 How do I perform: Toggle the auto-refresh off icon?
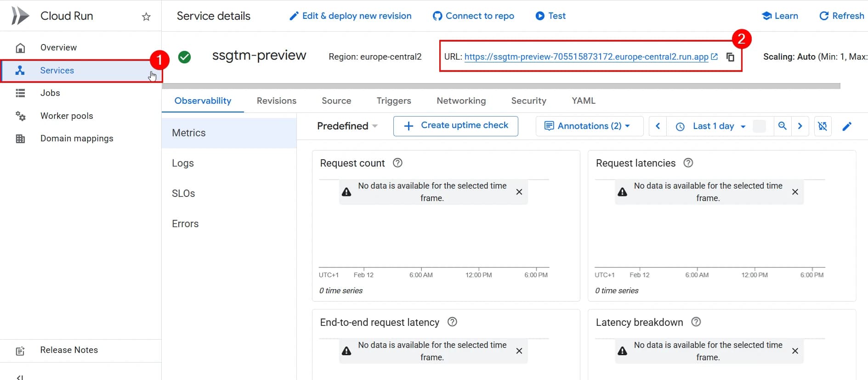823,126
